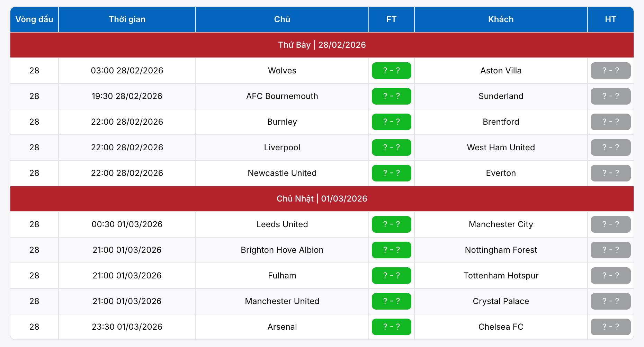
Task: Open the Liverpool vs West Ham FT score
Action: pyautogui.click(x=391, y=148)
